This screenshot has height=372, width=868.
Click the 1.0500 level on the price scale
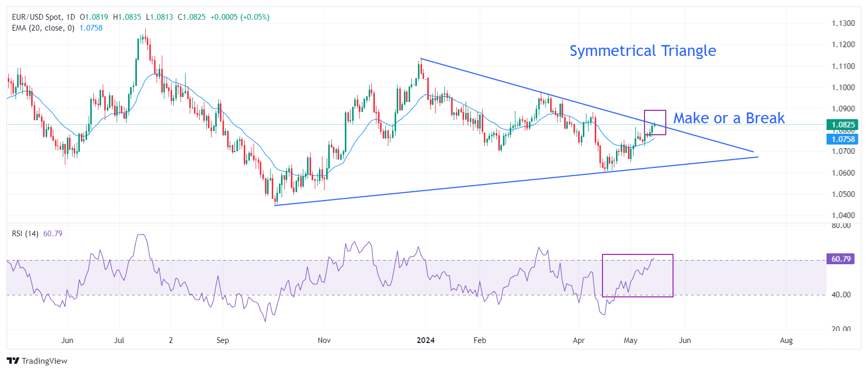(x=843, y=194)
